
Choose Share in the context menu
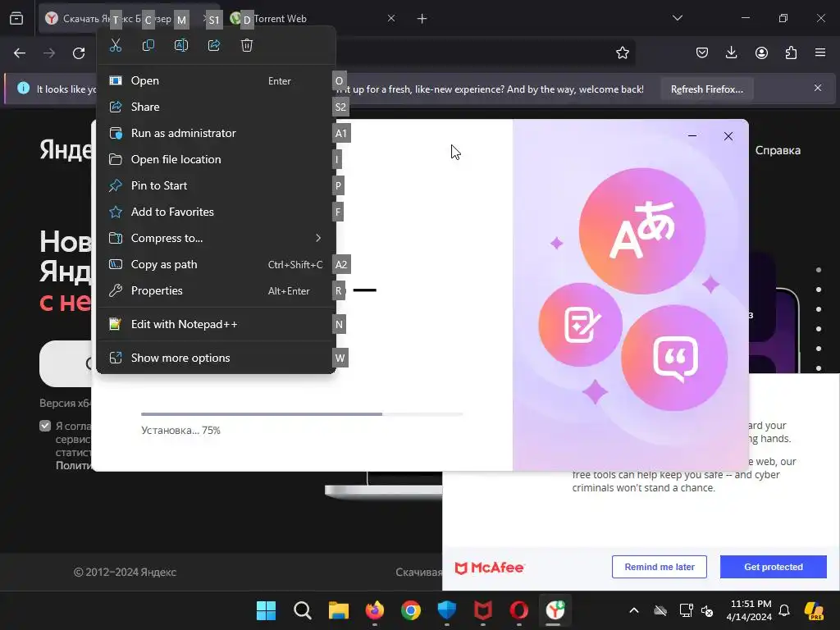click(x=216, y=107)
